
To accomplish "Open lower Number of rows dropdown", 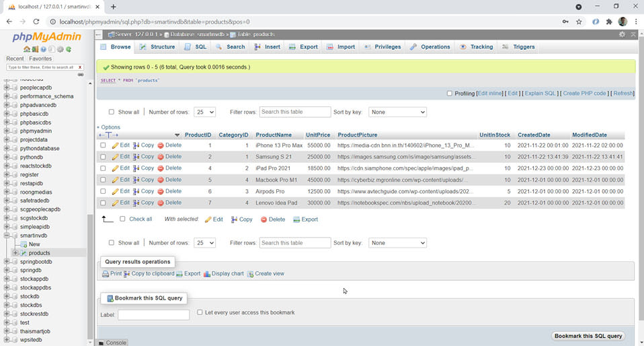I will coord(204,243).
